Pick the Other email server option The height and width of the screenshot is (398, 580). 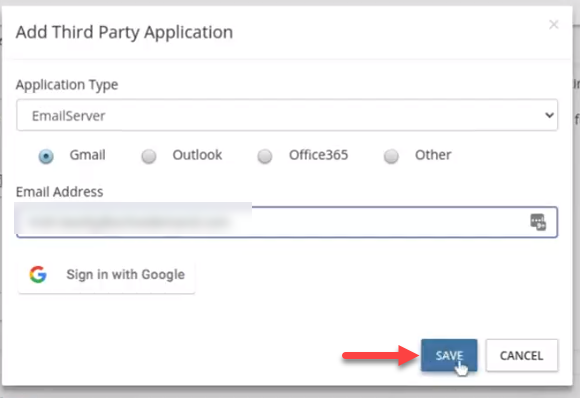(391, 156)
